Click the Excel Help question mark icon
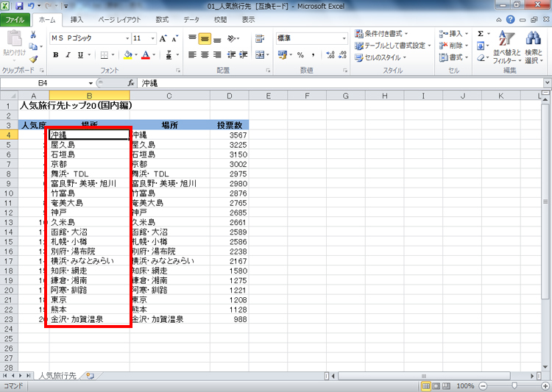The image size is (552, 392). [511, 20]
